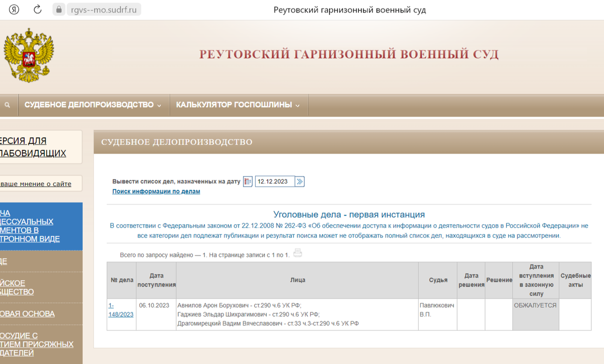Open the calendar date picker icon
The width and height of the screenshot is (604, 364).
[247, 181]
